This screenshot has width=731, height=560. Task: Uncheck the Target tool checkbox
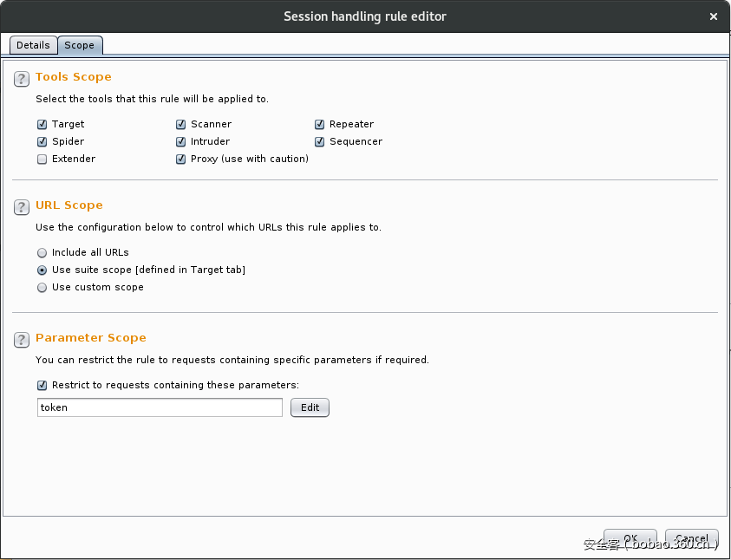point(42,125)
